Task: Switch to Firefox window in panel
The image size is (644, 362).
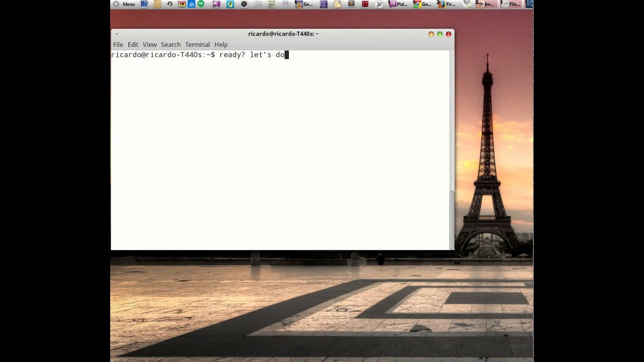Action: click(x=447, y=4)
